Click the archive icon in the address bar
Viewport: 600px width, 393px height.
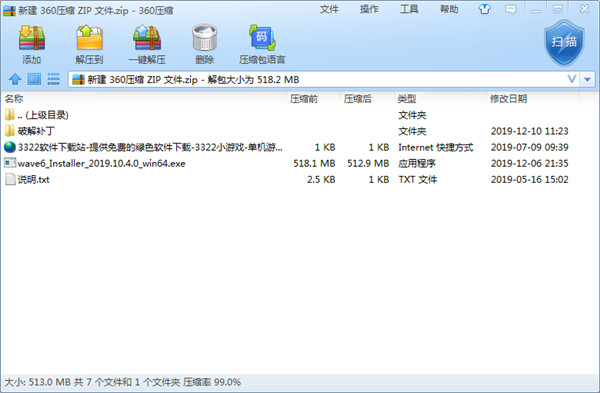[x=78, y=80]
